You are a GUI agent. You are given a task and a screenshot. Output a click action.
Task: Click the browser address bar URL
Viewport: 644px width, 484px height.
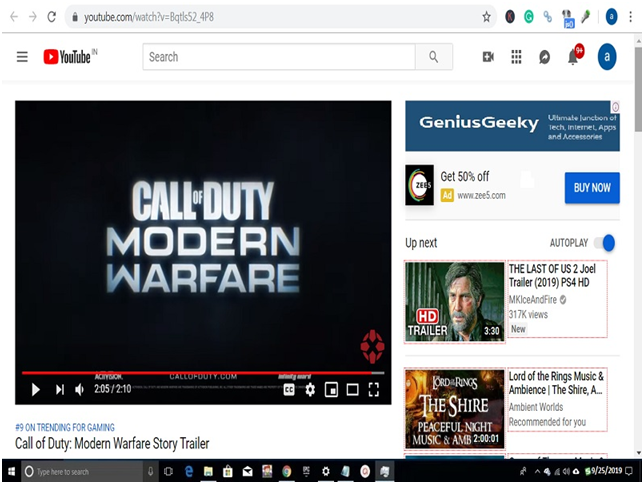coord(149,17)
